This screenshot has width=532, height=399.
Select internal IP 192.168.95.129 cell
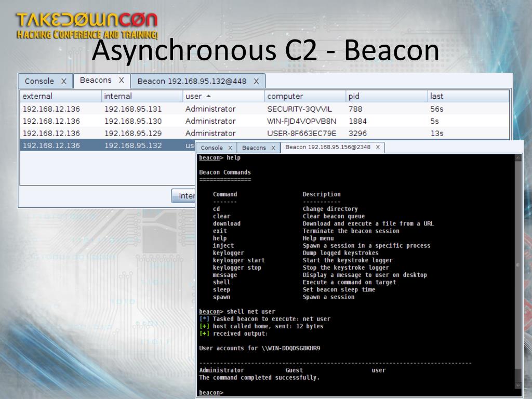pyautogui.click(x=133, y=134)
